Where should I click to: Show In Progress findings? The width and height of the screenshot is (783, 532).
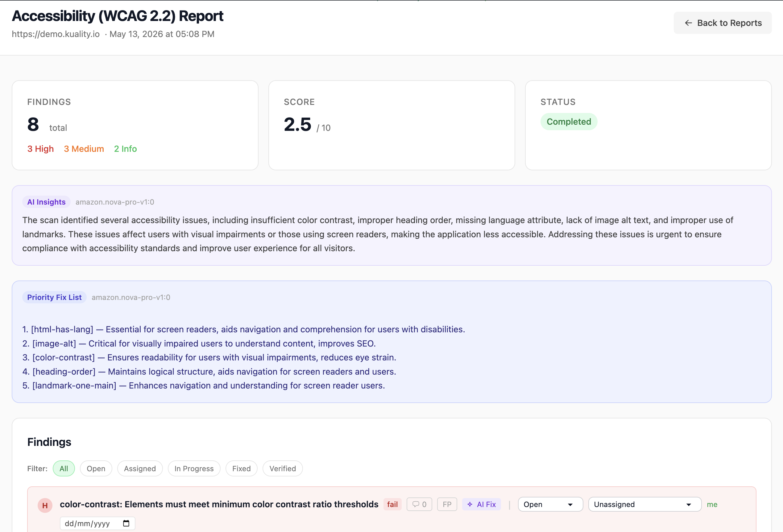(x=194, y=468)
